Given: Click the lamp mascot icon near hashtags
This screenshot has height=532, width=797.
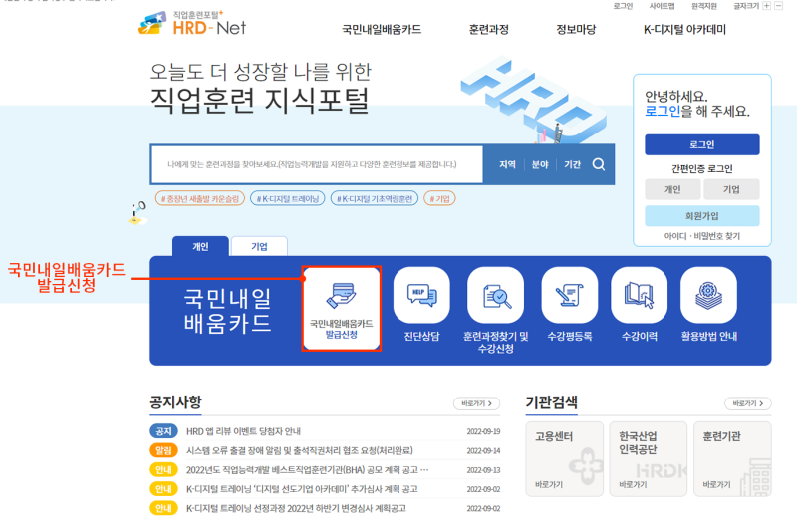Looking at the screenshot, I should click(x=137, y=213).
